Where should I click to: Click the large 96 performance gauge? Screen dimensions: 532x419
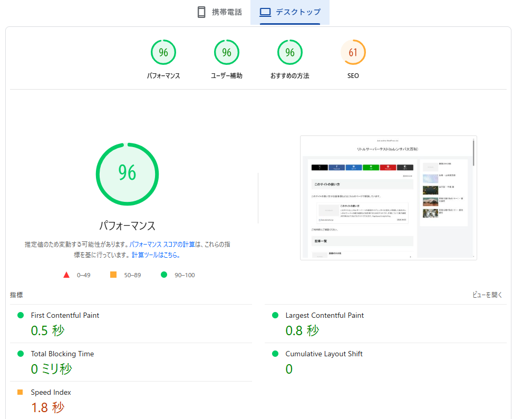click(127, 174)
